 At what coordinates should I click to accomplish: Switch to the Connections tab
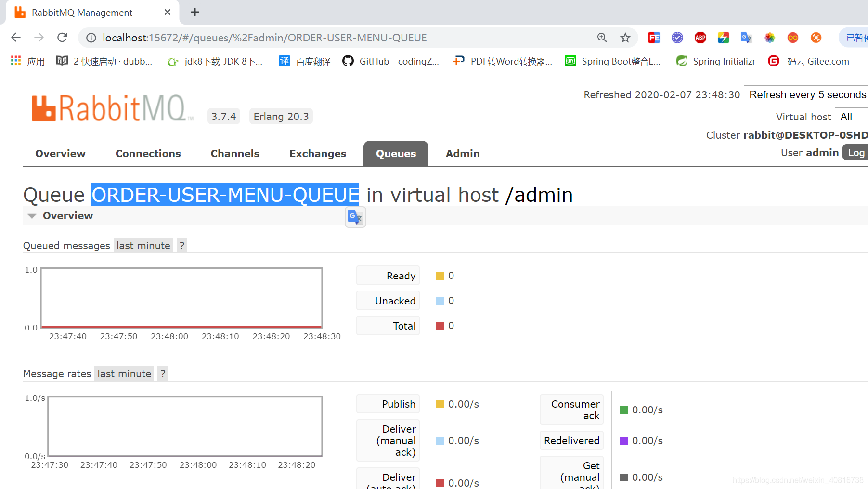click(x=148, y=154)
